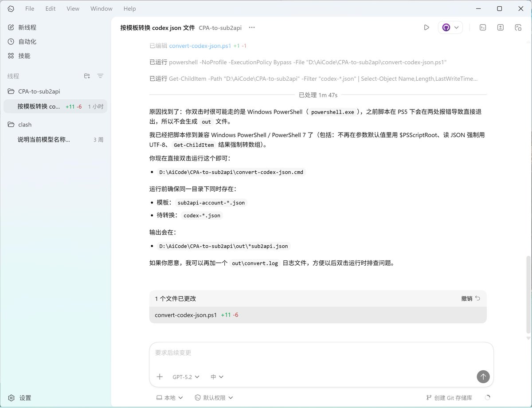Image resolution: width=532 pixels, height=408 pixels.
Task: Open thread 说明当前模型名称...
Action: [55, 140]
